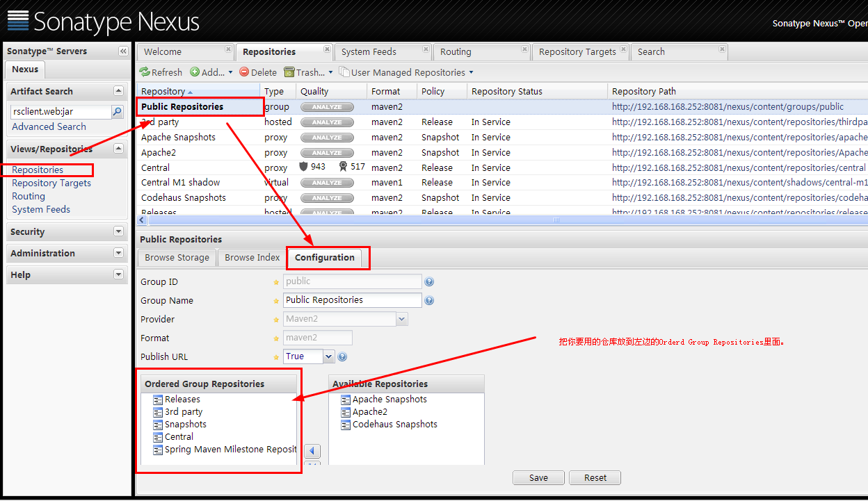
Task: Open Advanced Search link
Action: pos(49,126)
